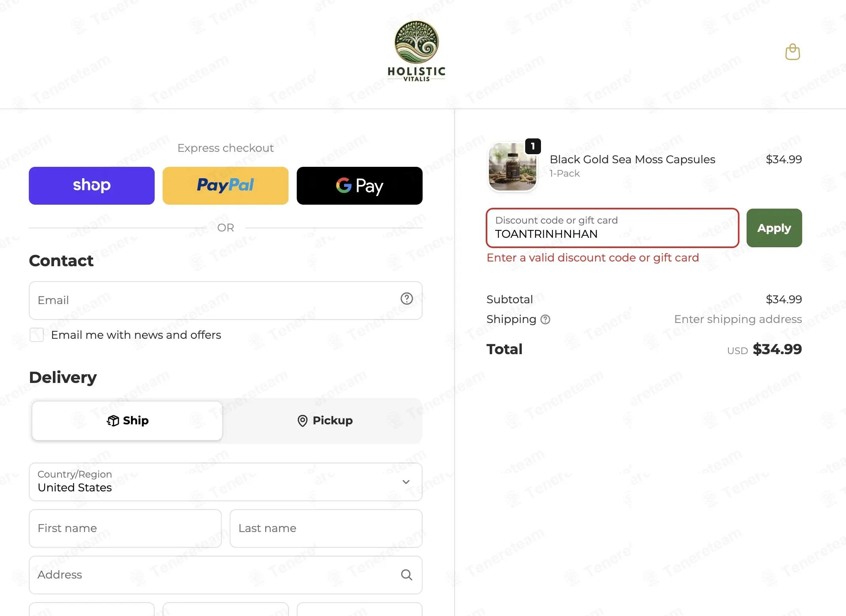Open the Country/Region dropdown
Viewport: 846px width, 616px height.
226,482
